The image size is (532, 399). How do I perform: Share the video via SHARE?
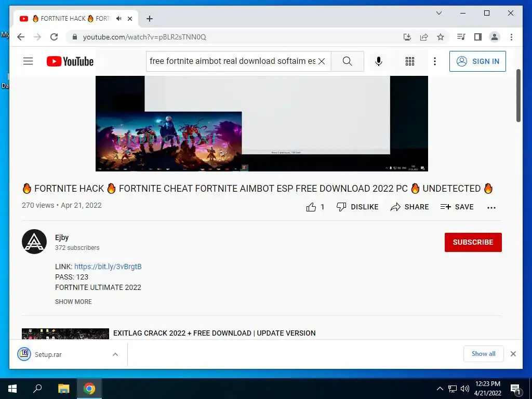click(409, 207)
